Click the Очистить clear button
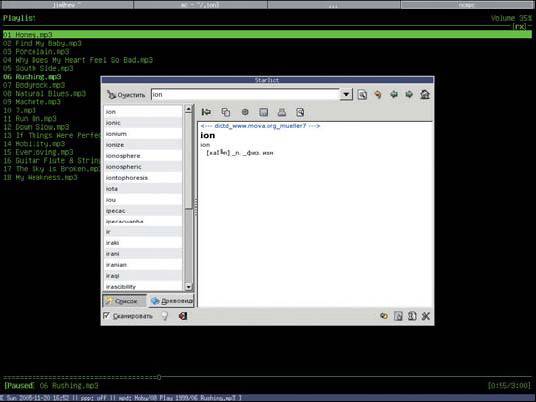Viewport: 536px width, 402px height. pos(126,95)
